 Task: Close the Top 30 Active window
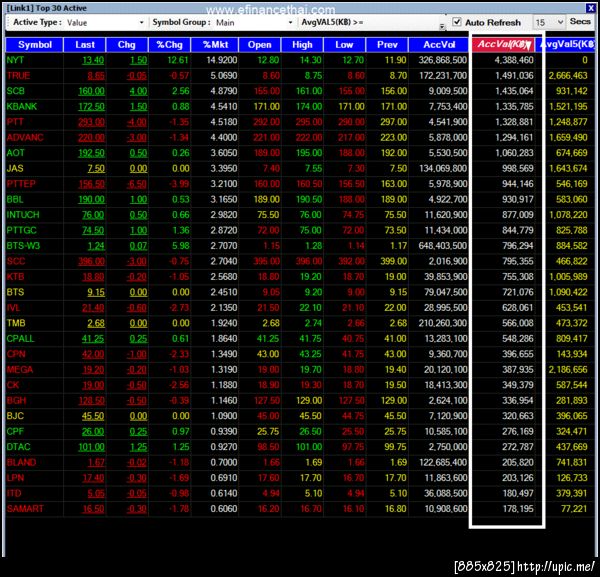(590, 8)
